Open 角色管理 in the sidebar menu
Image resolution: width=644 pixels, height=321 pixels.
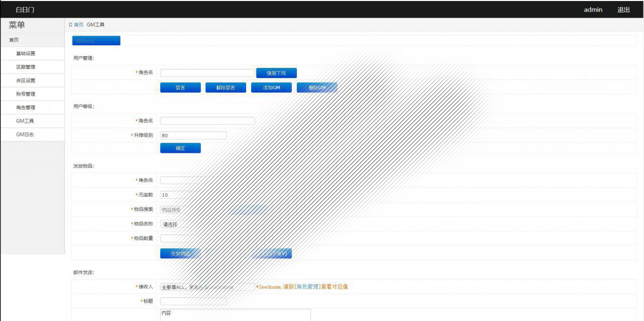tap(32, 108)
